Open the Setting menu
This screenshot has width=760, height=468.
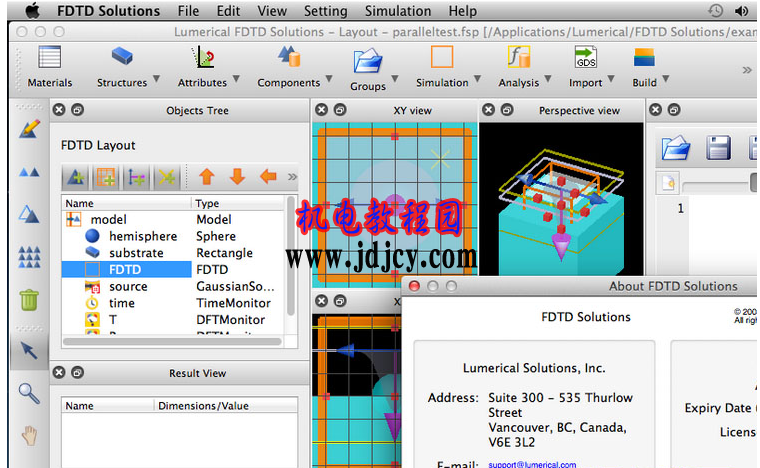[x=325, y=11]
